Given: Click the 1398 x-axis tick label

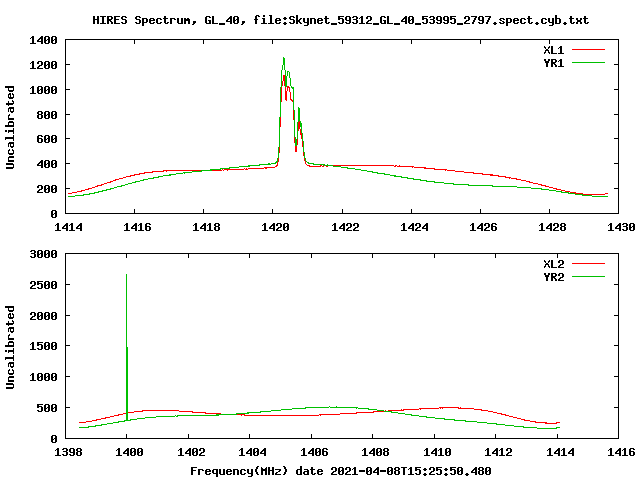Looking at the screenshot, I should [68, 452].
